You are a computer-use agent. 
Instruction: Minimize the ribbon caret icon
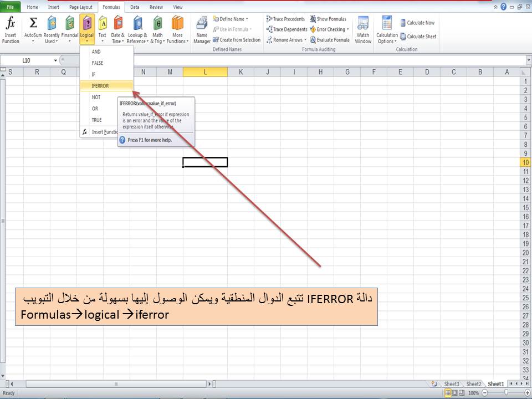tap(495, 7)
